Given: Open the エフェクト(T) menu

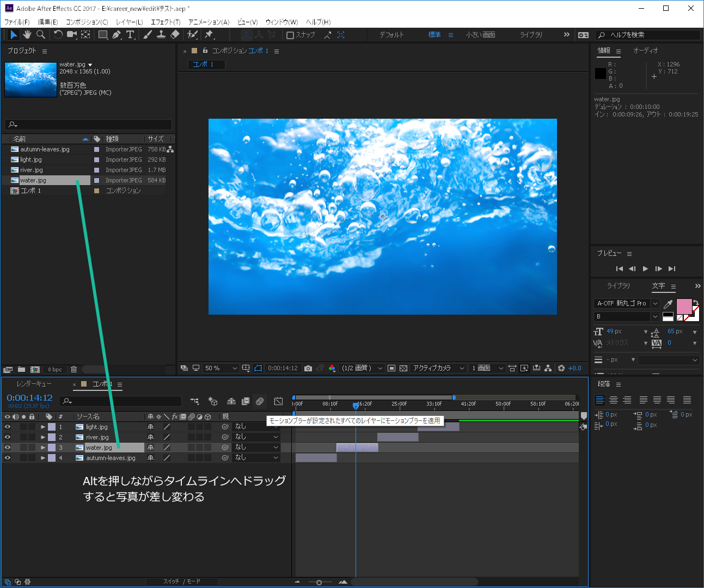Looking at the screenshot, I should pyautogui.click(x=166, y=22).
